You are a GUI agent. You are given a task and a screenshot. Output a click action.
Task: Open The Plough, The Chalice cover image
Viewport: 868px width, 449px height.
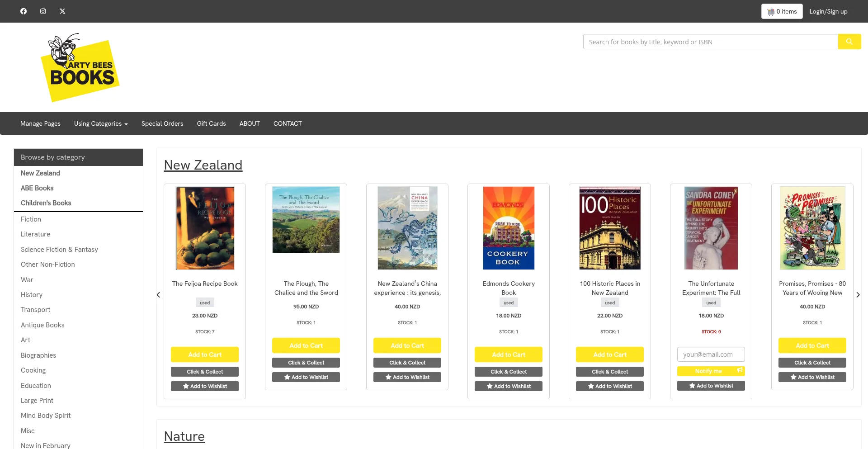pyautogui.click(x=306, y=220)
